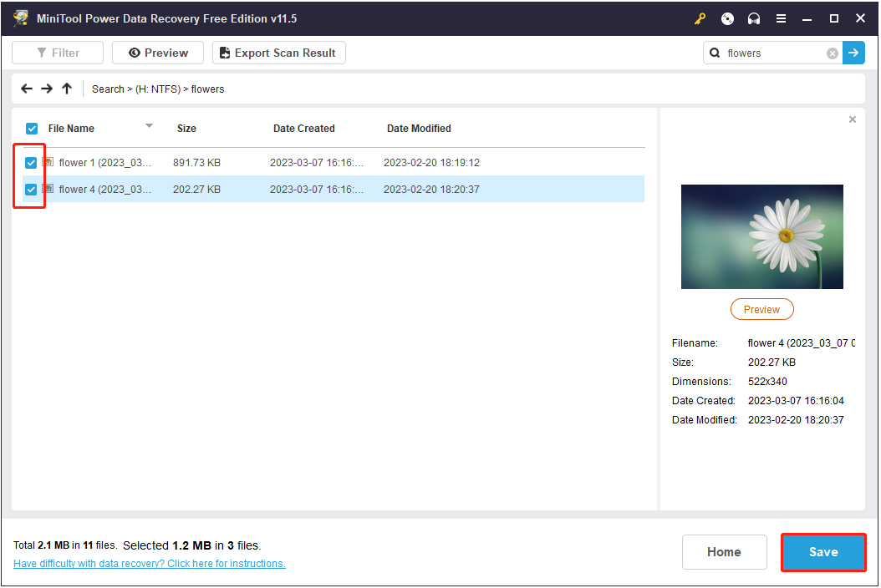The height and width of the screenshot is (588, 881).
Task: Click the flower 4 Date Created cell
Action: click(317, 190)
